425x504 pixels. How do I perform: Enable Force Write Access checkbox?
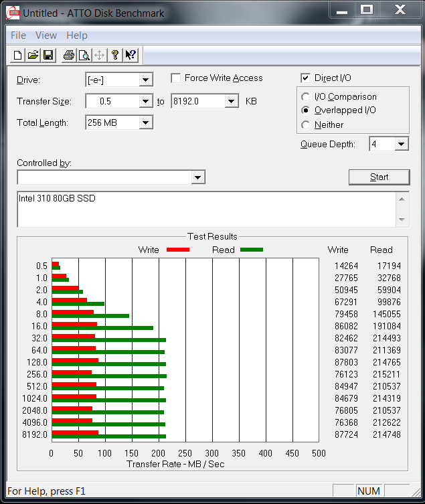coord(176,78)
